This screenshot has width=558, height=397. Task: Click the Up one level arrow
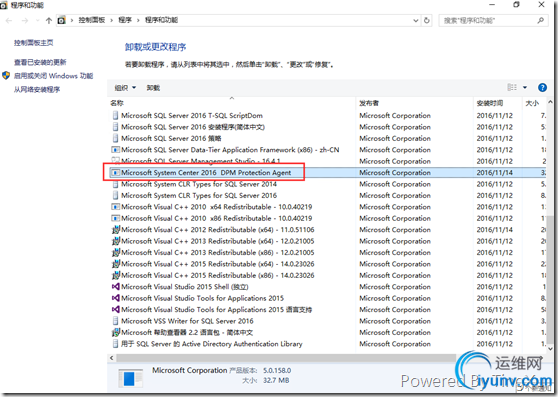coord(49,21)
